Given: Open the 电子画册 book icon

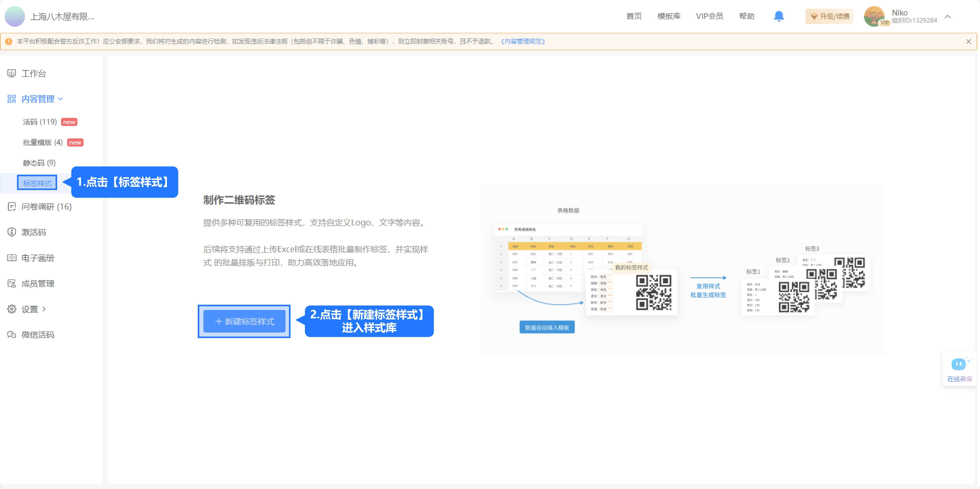Looking at the screenshot, I should click(12, 258).
